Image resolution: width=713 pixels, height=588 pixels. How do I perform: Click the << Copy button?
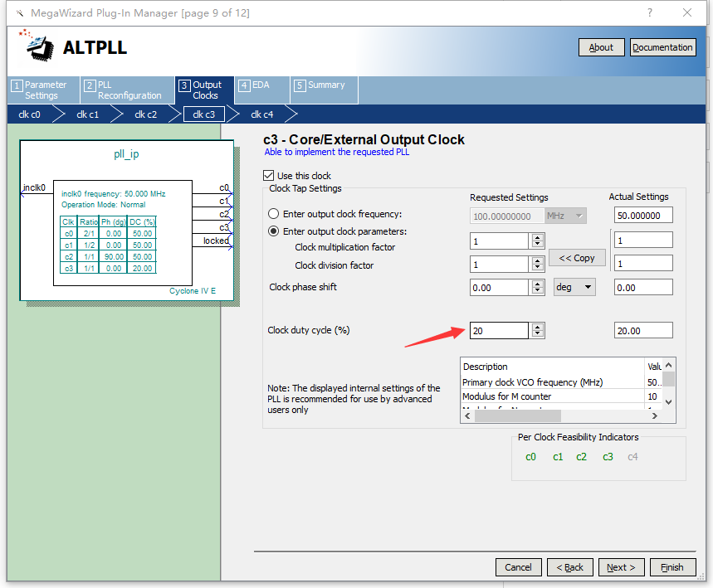pyautogui.click(x=577, y=258)
